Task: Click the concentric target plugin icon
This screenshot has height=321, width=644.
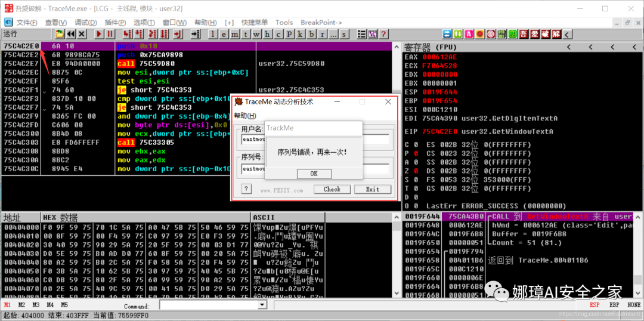Action: (x=491, y=34)
